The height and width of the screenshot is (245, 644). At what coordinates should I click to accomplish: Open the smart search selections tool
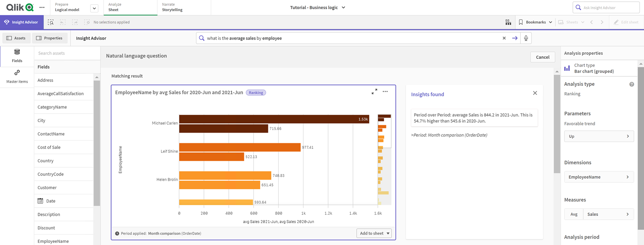pyautogui.click(x=51, y=22)
